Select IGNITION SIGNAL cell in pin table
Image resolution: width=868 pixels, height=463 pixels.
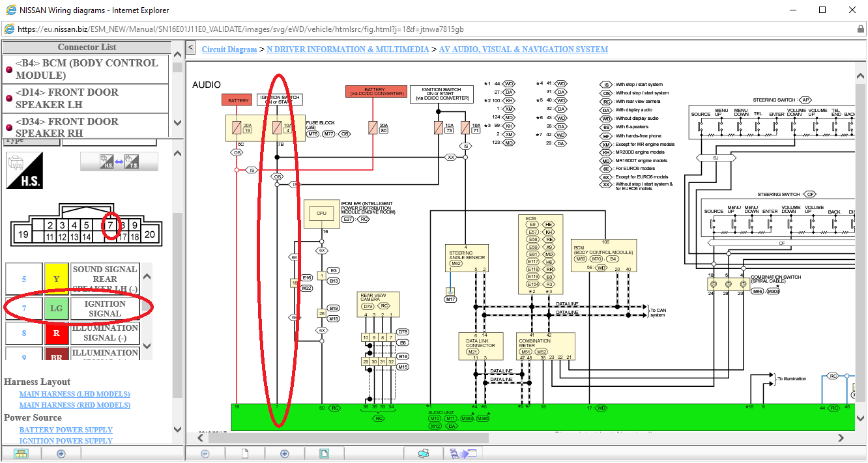105,309
